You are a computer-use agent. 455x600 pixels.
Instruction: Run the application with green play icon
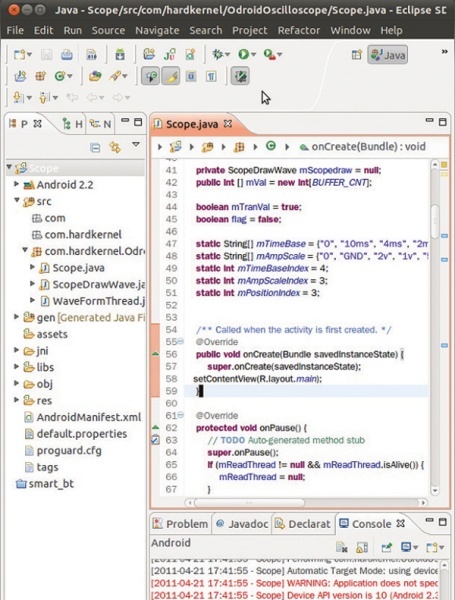coord(243,54)
